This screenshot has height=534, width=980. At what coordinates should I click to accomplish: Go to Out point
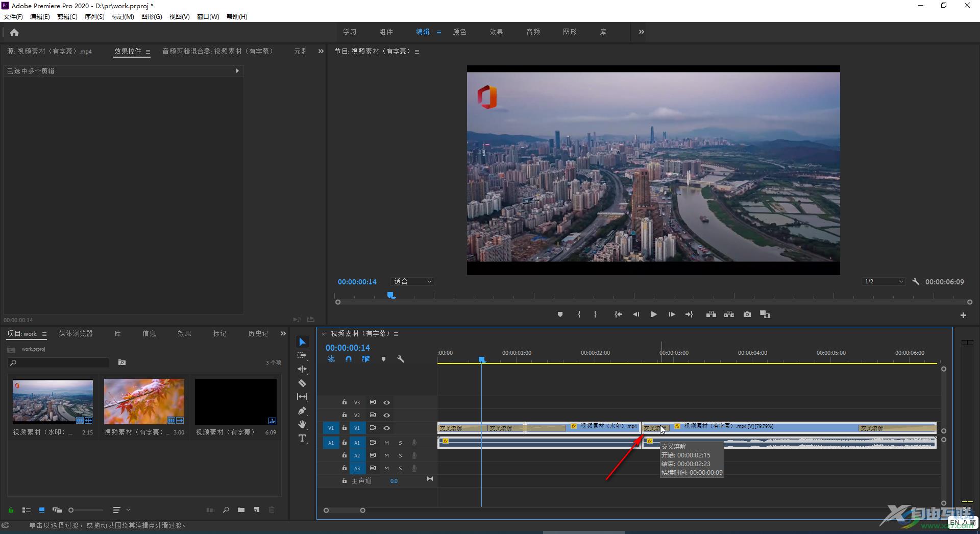[689, 314]
